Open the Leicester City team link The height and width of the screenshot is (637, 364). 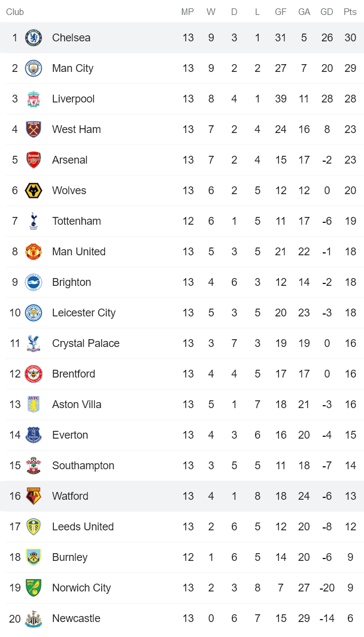[84, 313]
